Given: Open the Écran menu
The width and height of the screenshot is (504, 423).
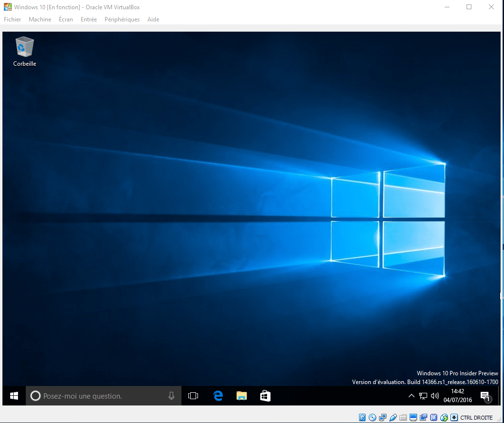Looking at the screenshot, I should [66, 19].
